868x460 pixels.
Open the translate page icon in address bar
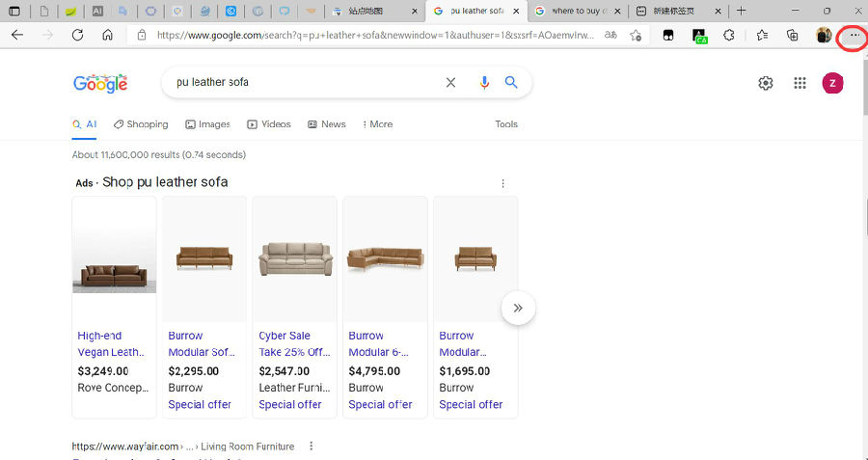610,35
